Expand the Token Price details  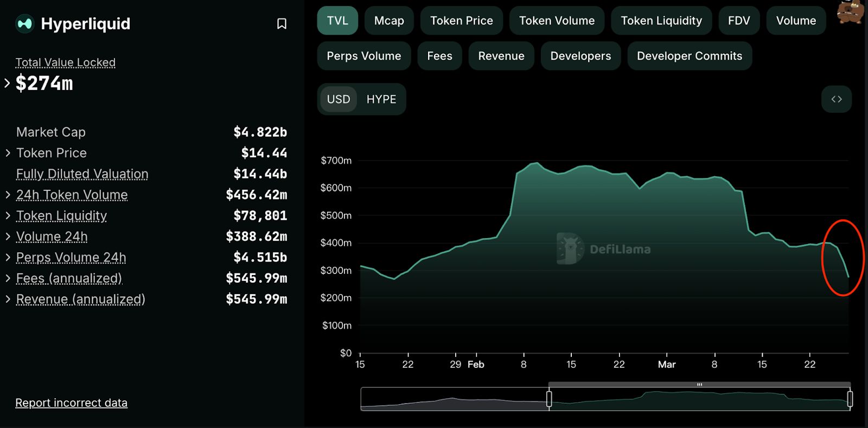click(8, 153)
